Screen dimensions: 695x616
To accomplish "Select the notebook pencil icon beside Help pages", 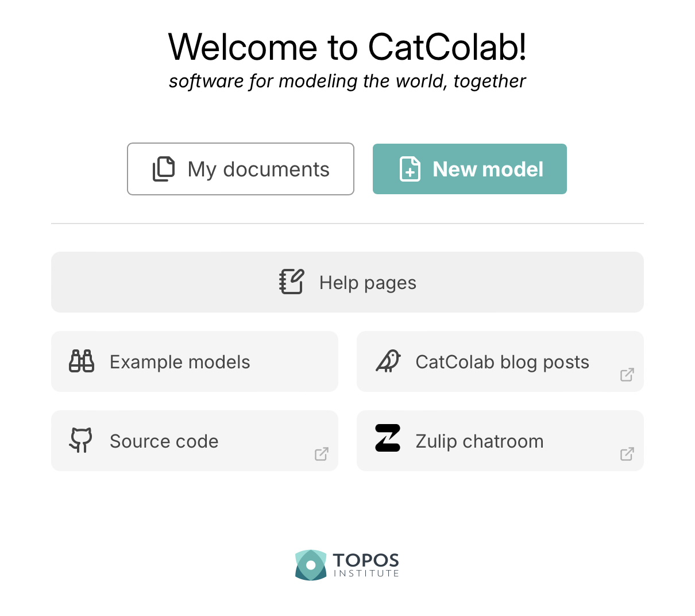I will coord(291,282).
